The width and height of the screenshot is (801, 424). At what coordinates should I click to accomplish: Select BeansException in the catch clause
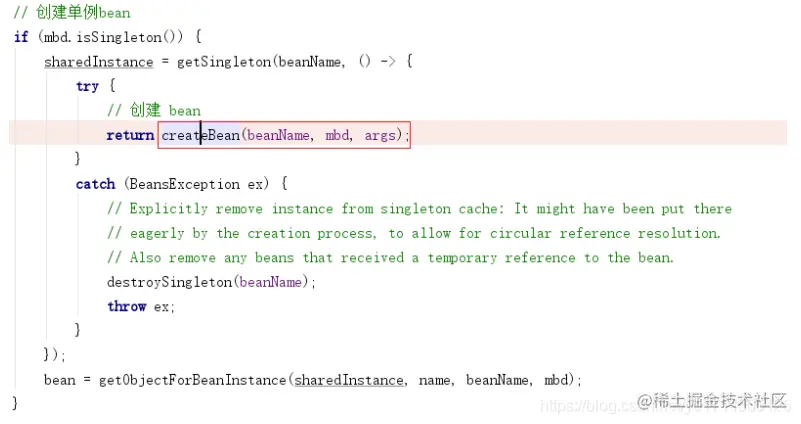click(x=184, y=184)
